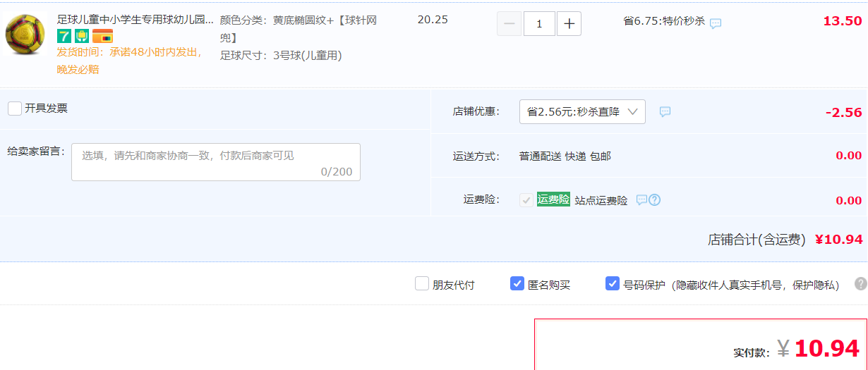Open the 足球儿童中小学生专用球 product title link

click(135, 20)
